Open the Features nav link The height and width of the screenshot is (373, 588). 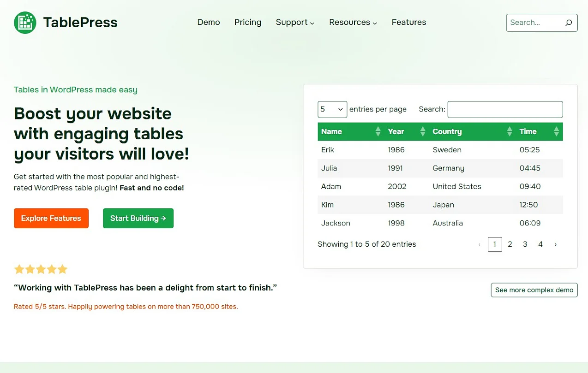(x=409, y=22)
